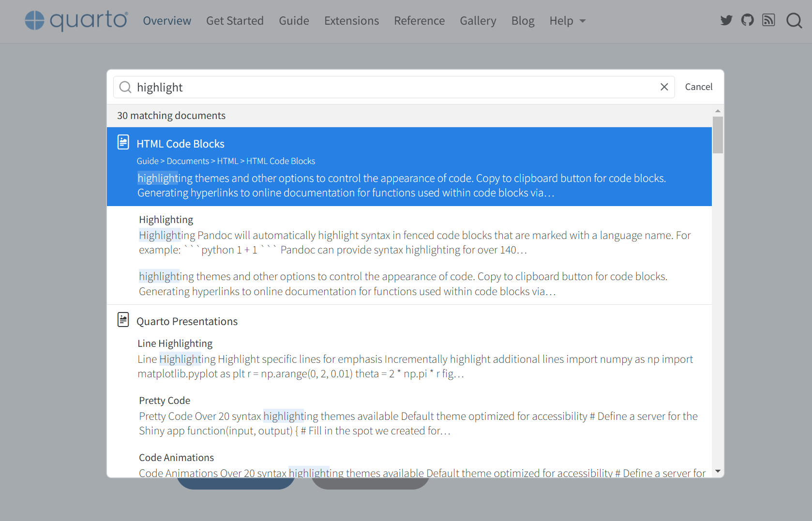Cancel the search dialog
The height and width of the screenshot is (521, 812).
coord(698,87)
